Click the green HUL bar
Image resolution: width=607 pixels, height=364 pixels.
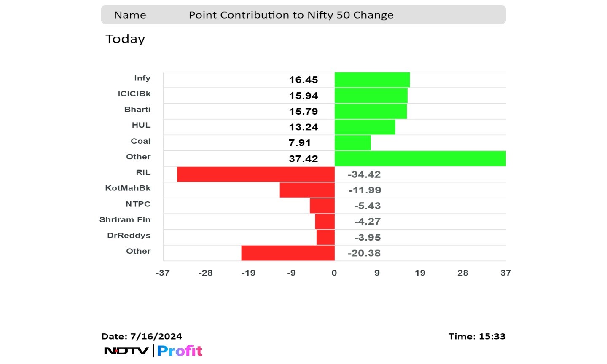[x=365, y=127]
